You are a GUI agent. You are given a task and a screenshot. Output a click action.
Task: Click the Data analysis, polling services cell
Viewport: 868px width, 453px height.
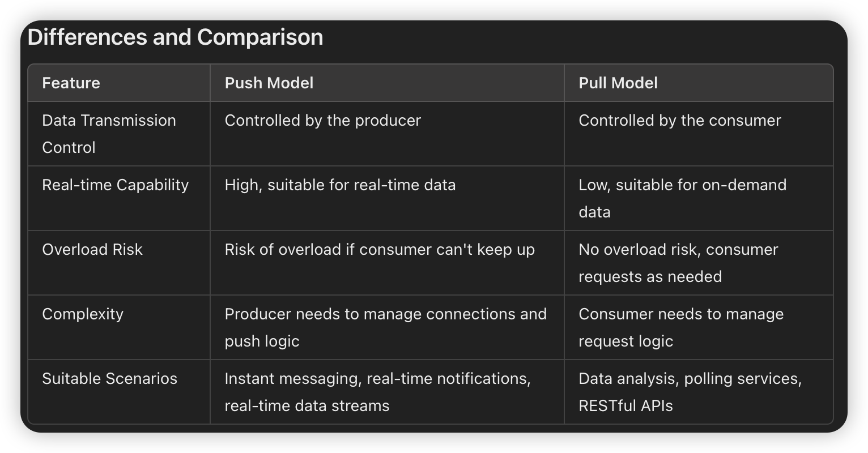click(699, 392)
